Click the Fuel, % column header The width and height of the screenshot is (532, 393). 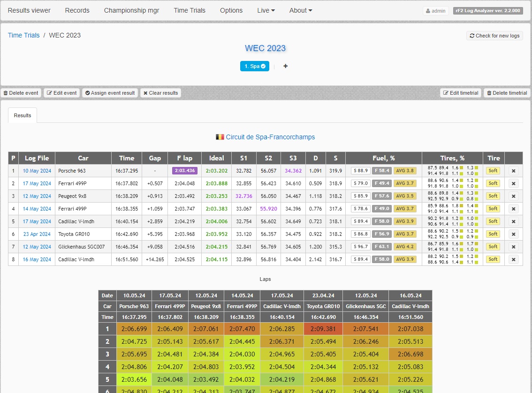point(384,158)
